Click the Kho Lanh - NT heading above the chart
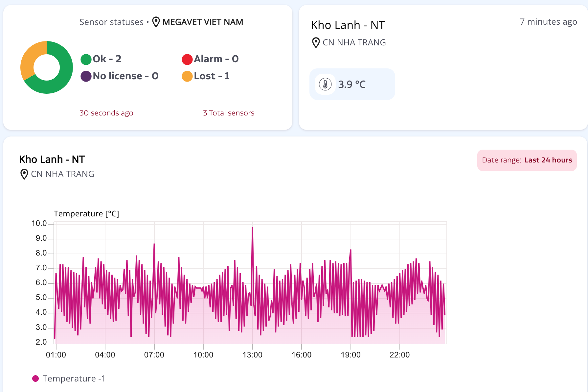The width and height of the screenshot is (588, 392). 52,159
